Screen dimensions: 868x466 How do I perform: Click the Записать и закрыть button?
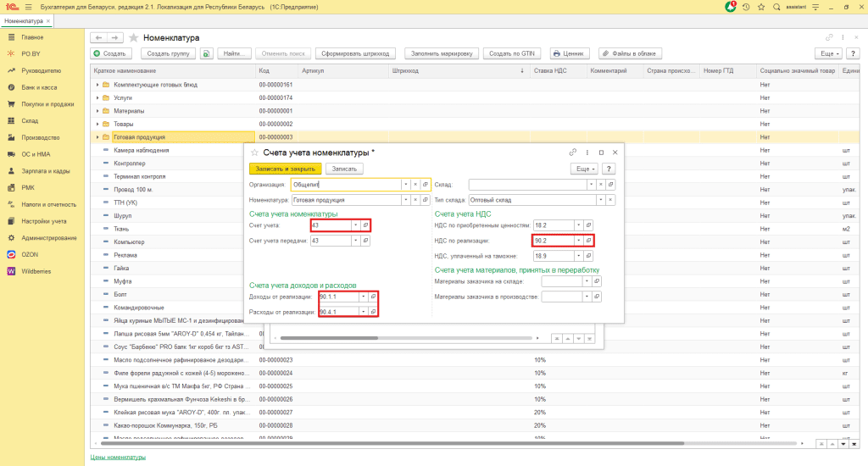coord(285,169)
